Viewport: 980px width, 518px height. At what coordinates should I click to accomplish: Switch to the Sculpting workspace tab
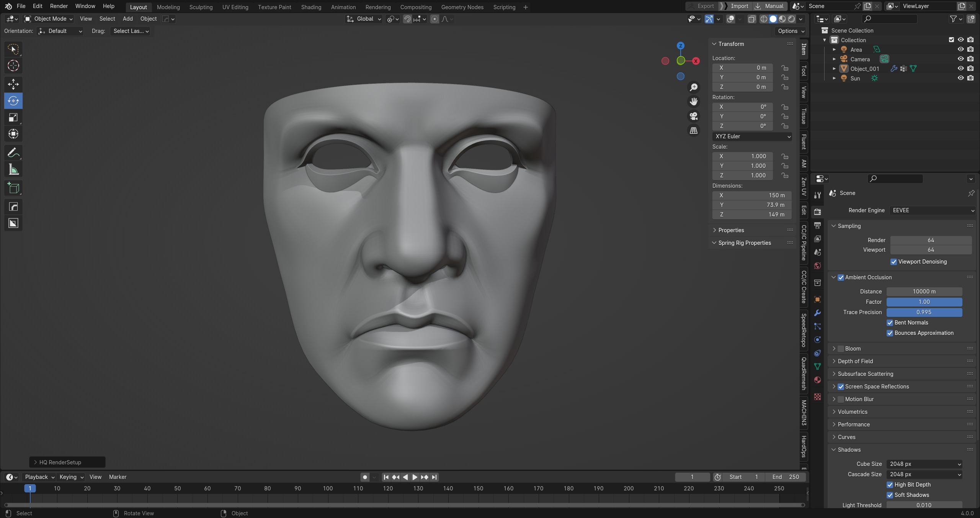[x=201, y=7]
